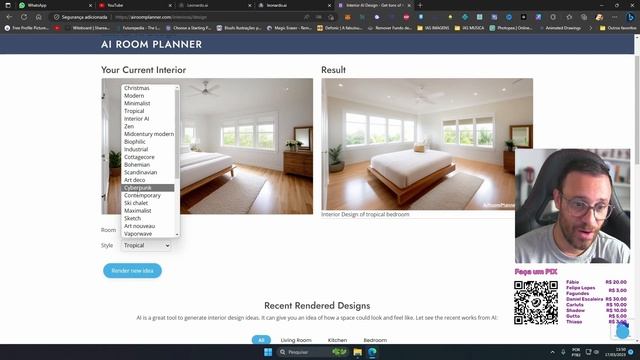The width and height of the screenshot is (640, 360).
Task: Select Christmas style from list
Action: [148, 88]
